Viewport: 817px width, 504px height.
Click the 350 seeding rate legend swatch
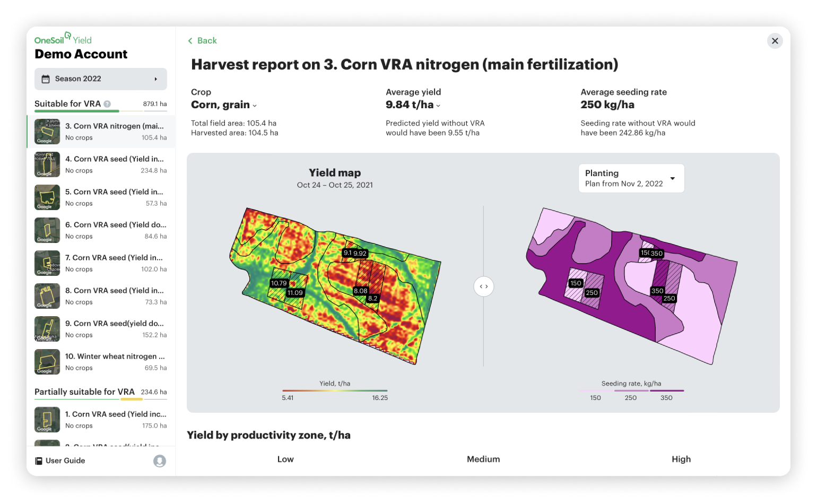pos(667,391)
